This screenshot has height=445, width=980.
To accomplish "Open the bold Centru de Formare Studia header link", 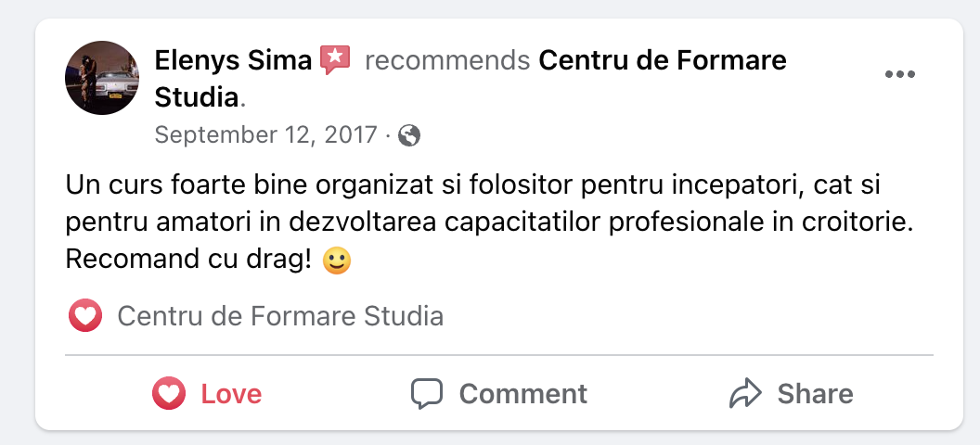I will pos(662,61).
